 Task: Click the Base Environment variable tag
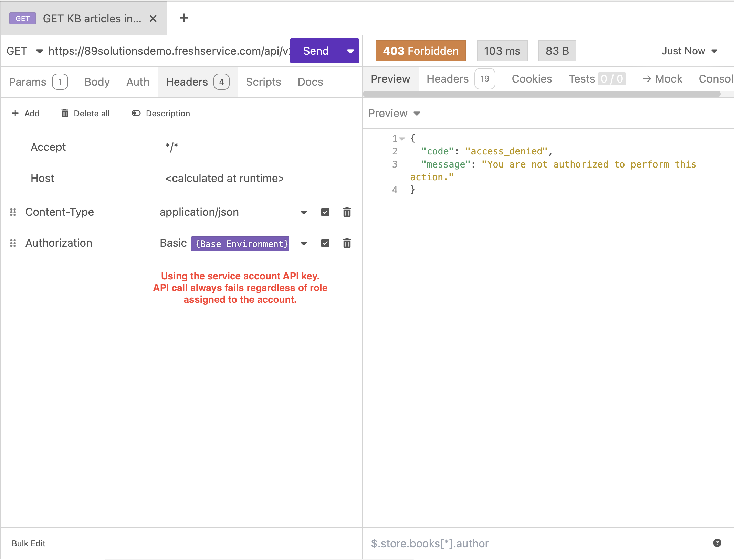[x=240, y=244]
